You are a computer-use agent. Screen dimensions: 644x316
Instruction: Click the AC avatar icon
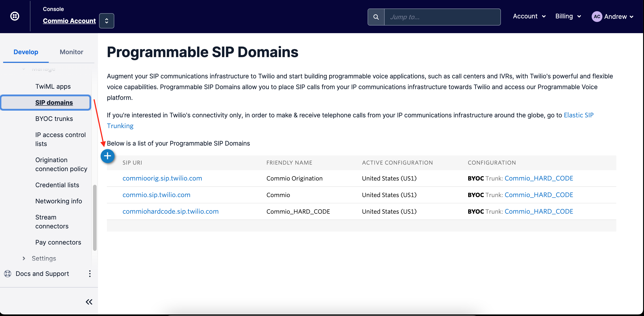pyautogui.click(x=597, y=17)
